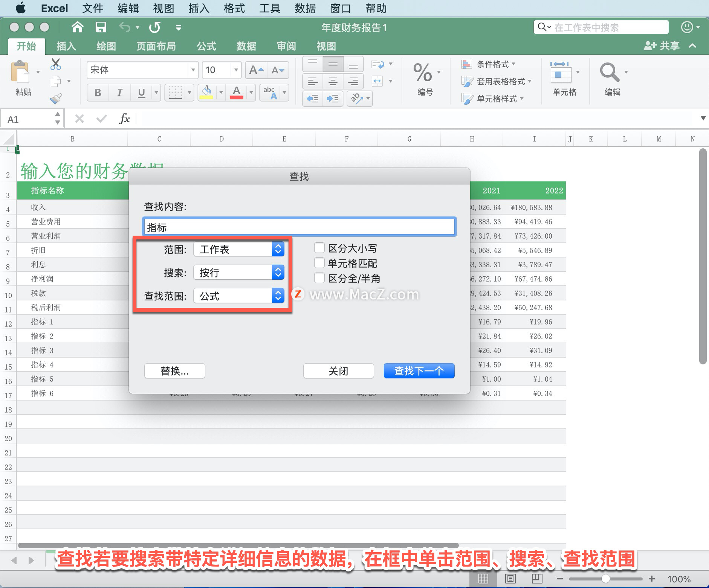Click the 查找内容 text field
The height and width of the screenshot is (588, 709).
(299, 227)
